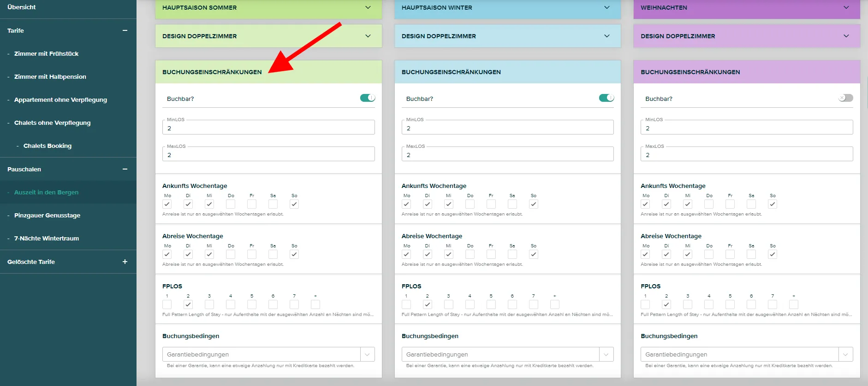Enable Buchbar toggle for Weihnachten
This screenshot has width=868, height=386.
[846, 98]
